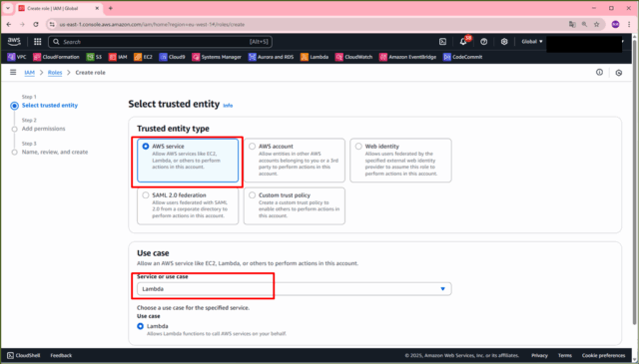
Task: Open the help question mark icon
Action: [483, 42]
